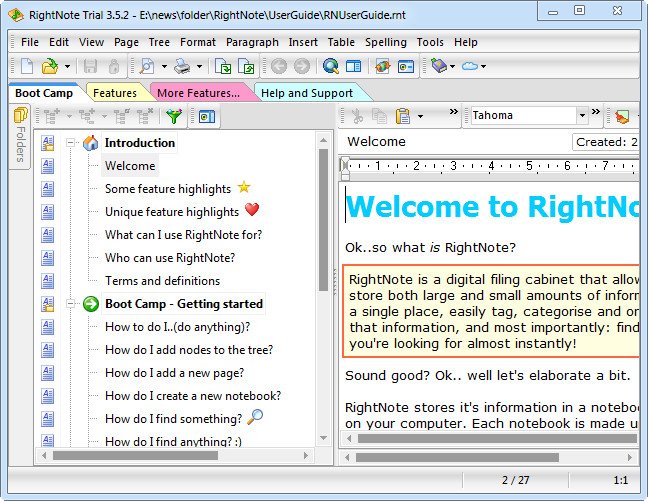The width and height of the screenshot is (648, 501).
Task: Open the global search magnifier
Action: point(331,66)
